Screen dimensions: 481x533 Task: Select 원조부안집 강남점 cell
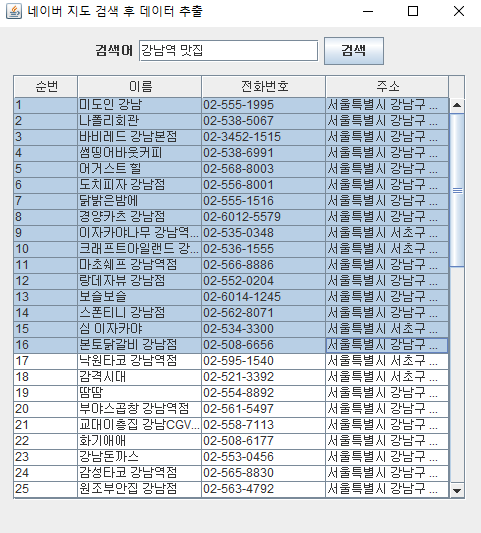140,488
